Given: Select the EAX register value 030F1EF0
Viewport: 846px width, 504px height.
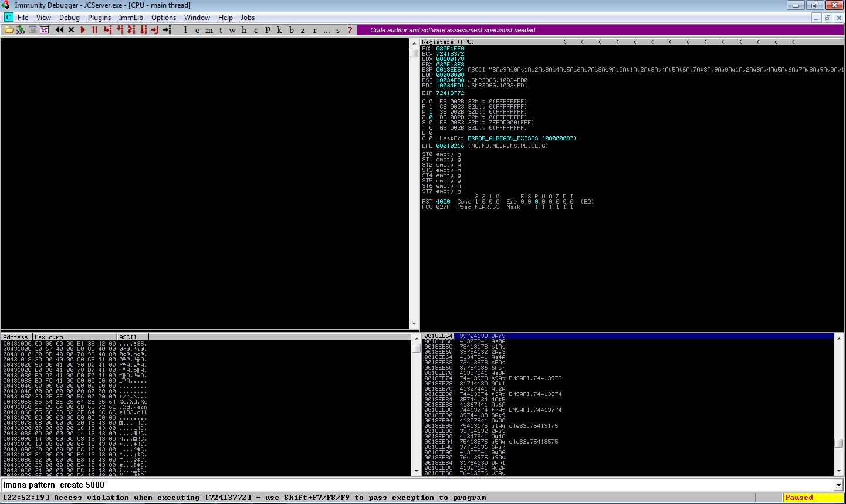Looking at the screenshot, I should [x=450, y=49].
